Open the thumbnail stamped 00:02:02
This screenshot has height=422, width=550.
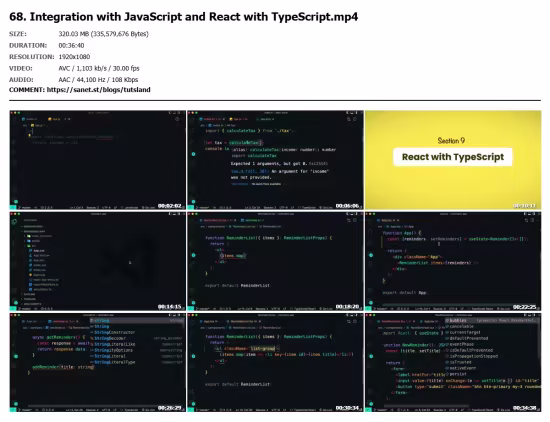(98, 160)
